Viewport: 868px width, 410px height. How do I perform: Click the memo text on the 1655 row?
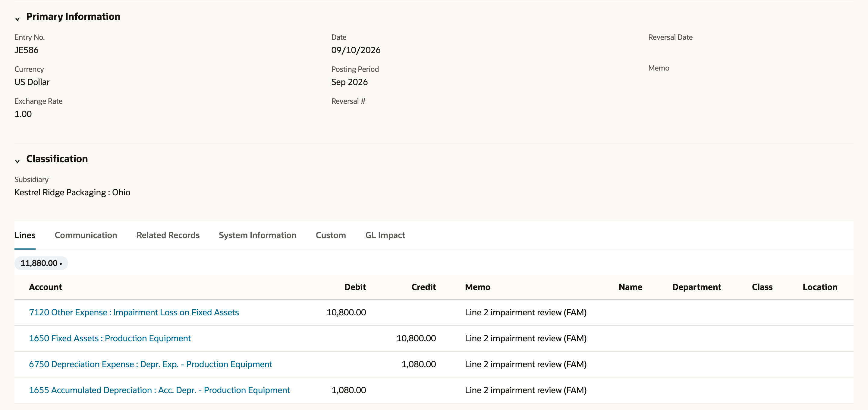[526, 390]
